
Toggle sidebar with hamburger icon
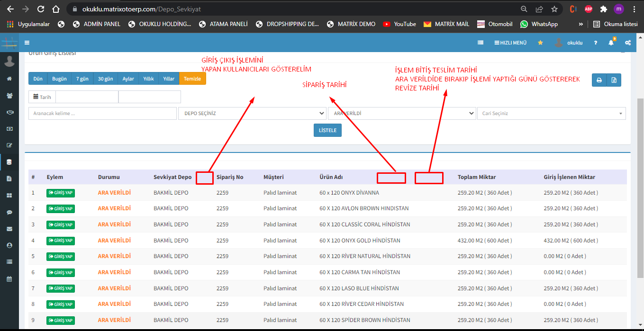click(x=27, y=43)
